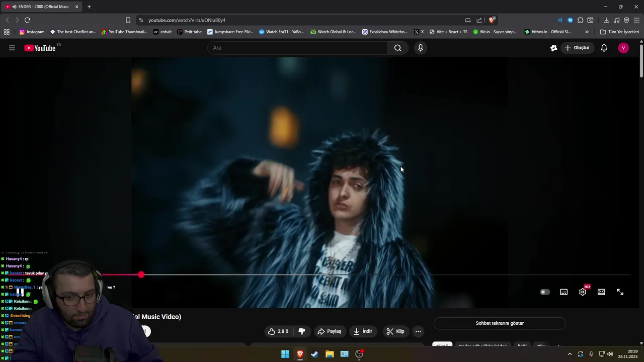Image resolution: width=644 pixels, height=362 pixels.
Task: Click the Klip clip button
Action: (x=395, y=331)
